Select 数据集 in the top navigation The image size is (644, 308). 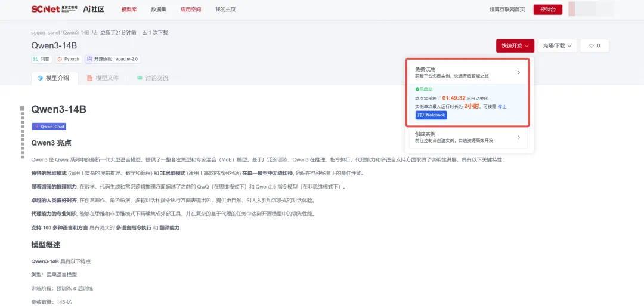click(x=159, y=10)
